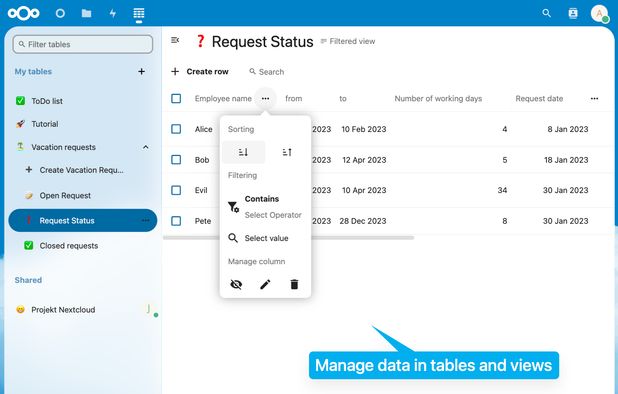Click the Employee name column header
Viewport: 618px width, 394px height.
(223, 98)
